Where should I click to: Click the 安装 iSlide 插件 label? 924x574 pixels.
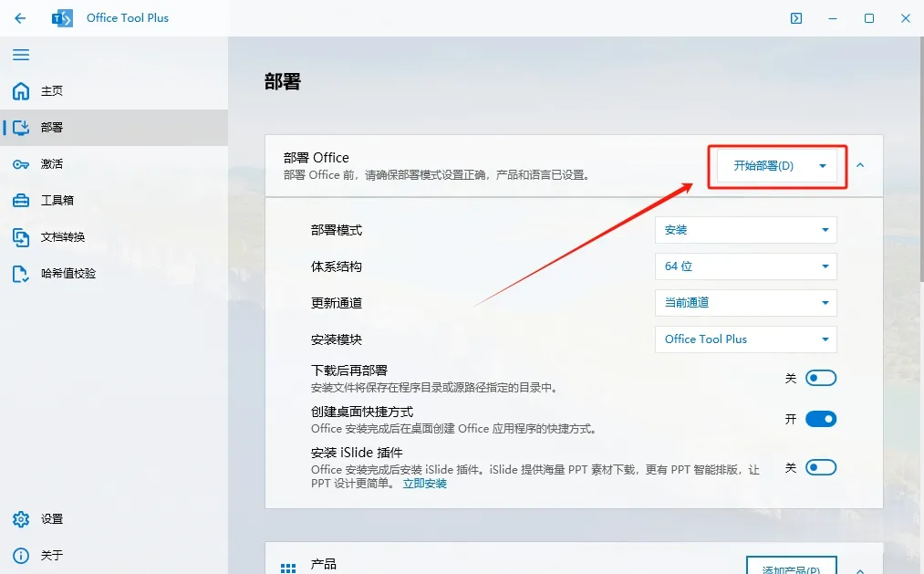tap(357, 453)
